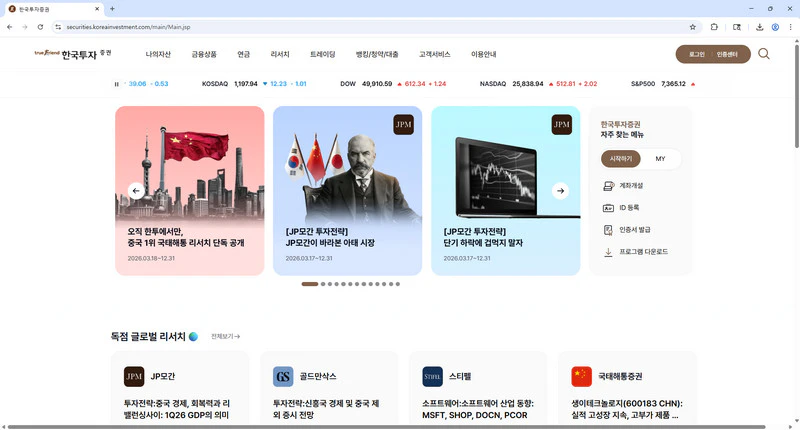Open Chrome profile avatar icon
Viewport: 800px width, 430px height.
pyautogui.click(x=775, y=27)
